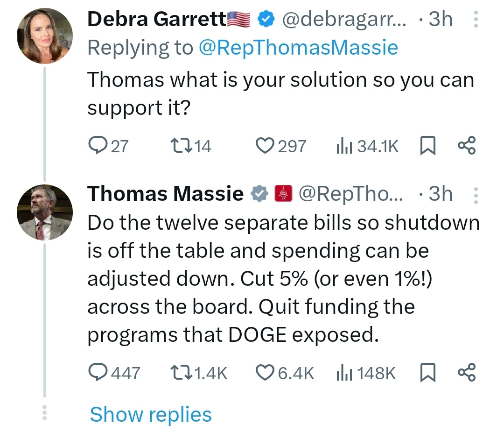Image resolution: width=504 pixels, height=439 pixels.
Task: Retweet Debra Garrett's tweet
Action: (x=182, y=145)
